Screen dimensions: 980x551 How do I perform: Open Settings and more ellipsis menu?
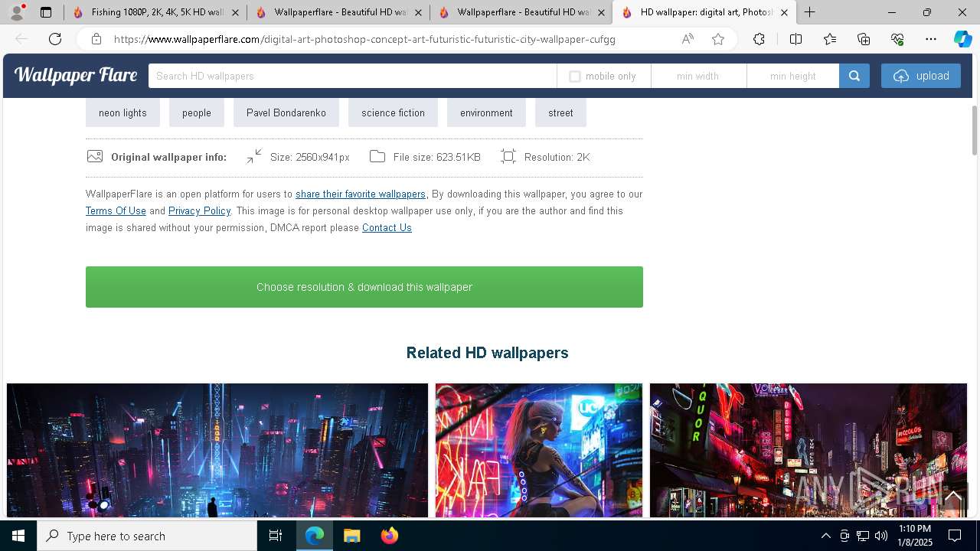tap(931, 39)
